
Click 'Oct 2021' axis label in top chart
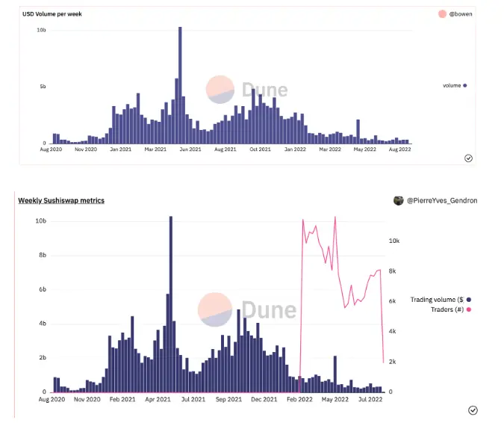click(260, 149)
